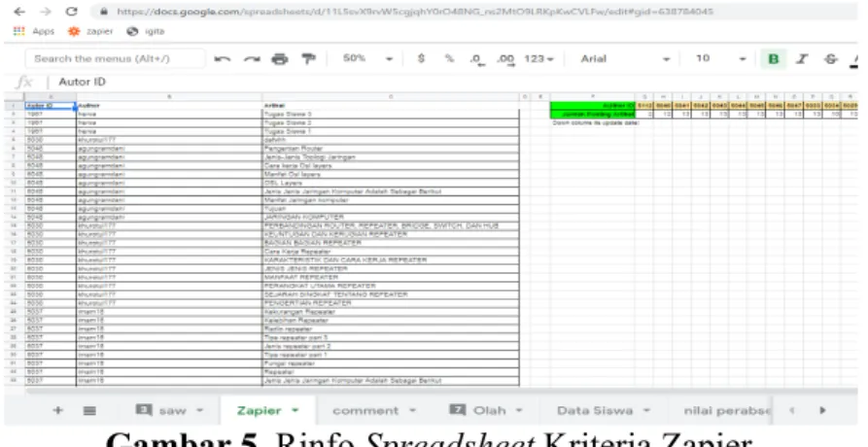Format selection as percent

[x=449, y=58]
